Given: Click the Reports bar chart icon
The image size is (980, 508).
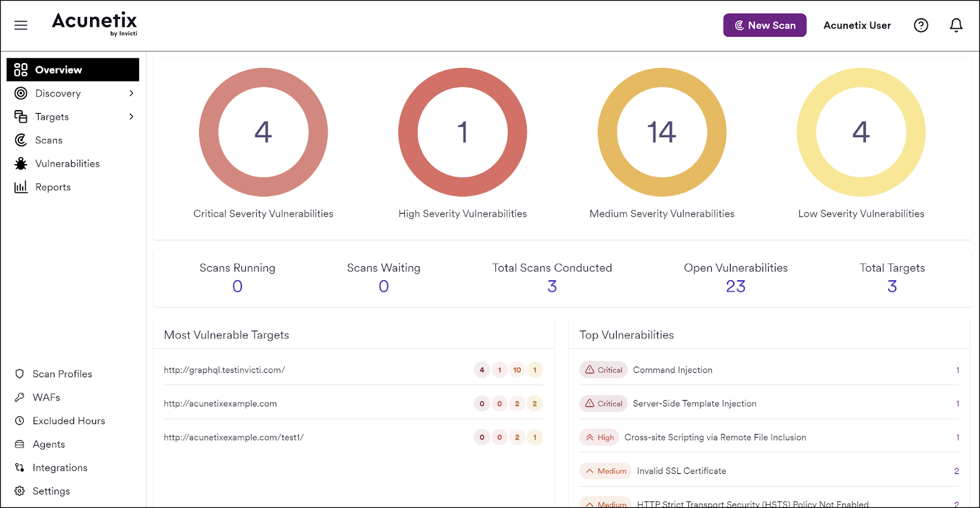Looking at the screenshot, I should [x=21, y=187].
